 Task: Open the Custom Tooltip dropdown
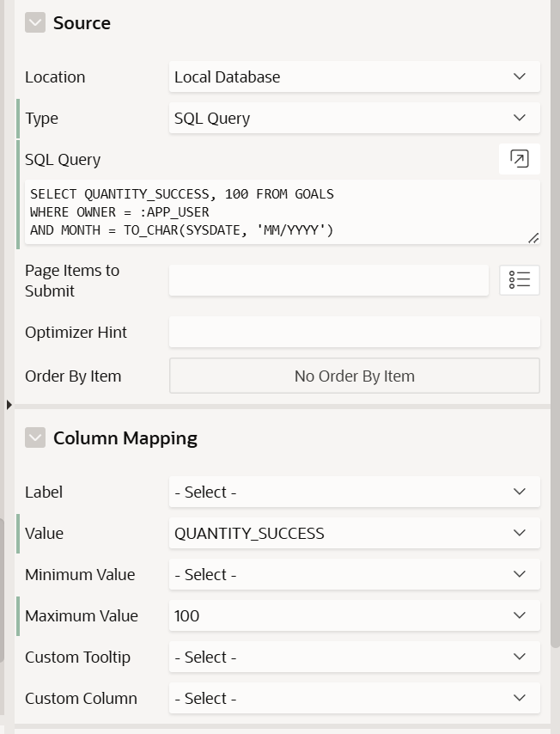[354, 657]
